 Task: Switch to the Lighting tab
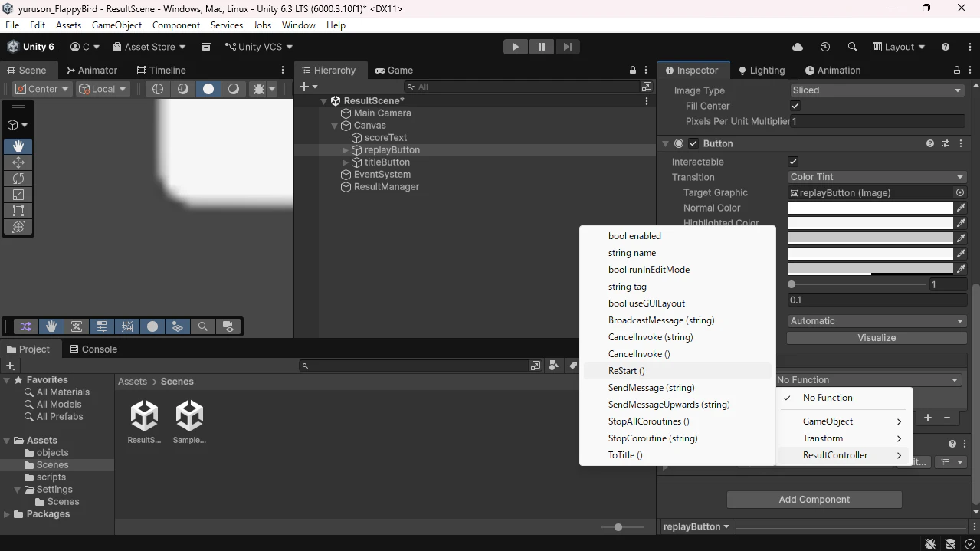pyautogui.click(x=762, y=70)
